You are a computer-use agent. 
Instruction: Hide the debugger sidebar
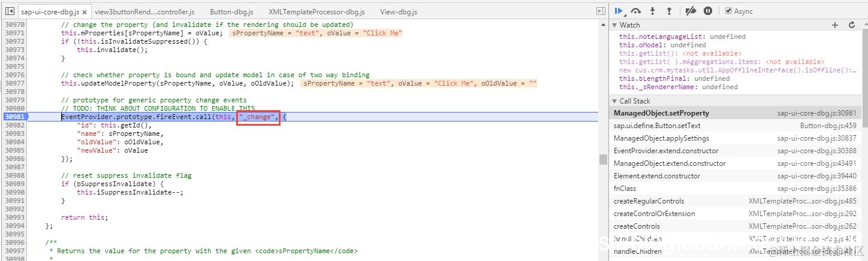[601, 11]
